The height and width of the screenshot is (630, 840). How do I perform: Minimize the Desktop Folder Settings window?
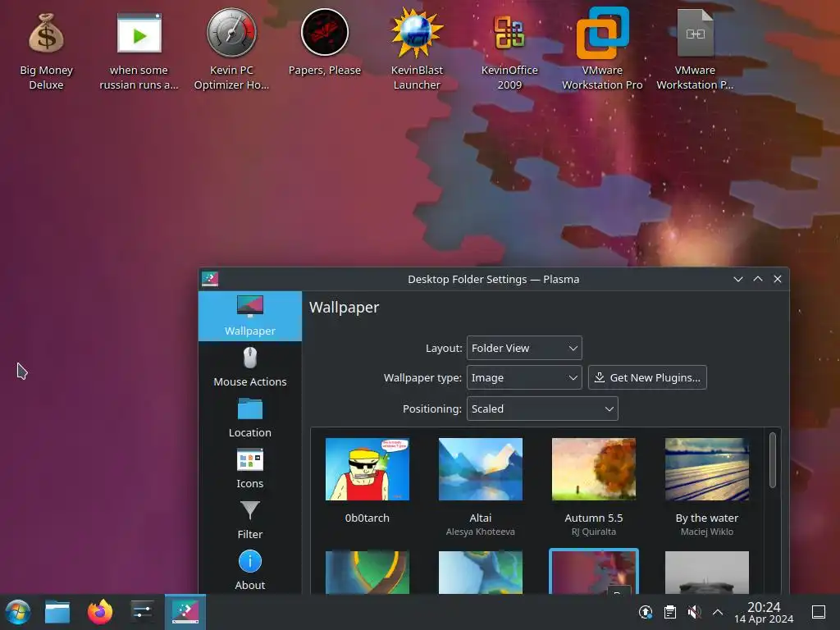tap(738, 279)
